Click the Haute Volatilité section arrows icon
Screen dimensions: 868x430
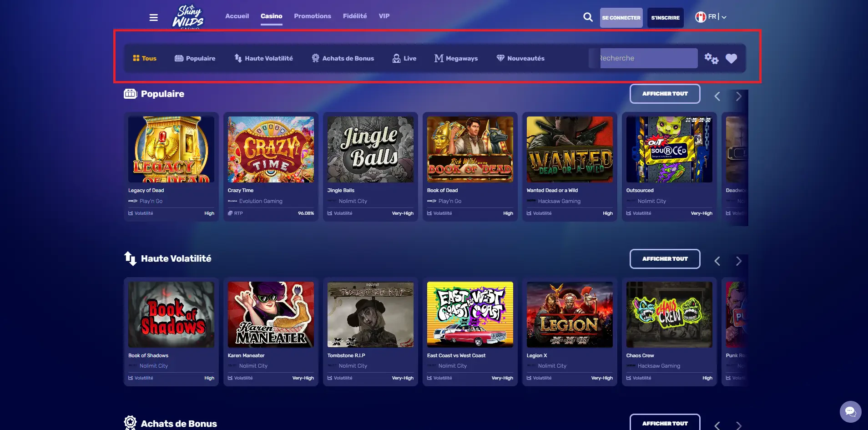click(x=131, y=258)
